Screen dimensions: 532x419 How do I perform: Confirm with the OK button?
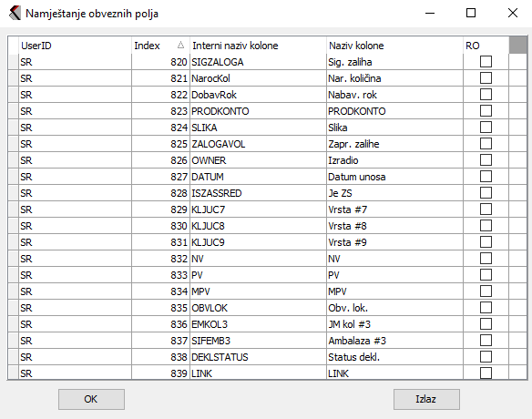pos(91,399)
